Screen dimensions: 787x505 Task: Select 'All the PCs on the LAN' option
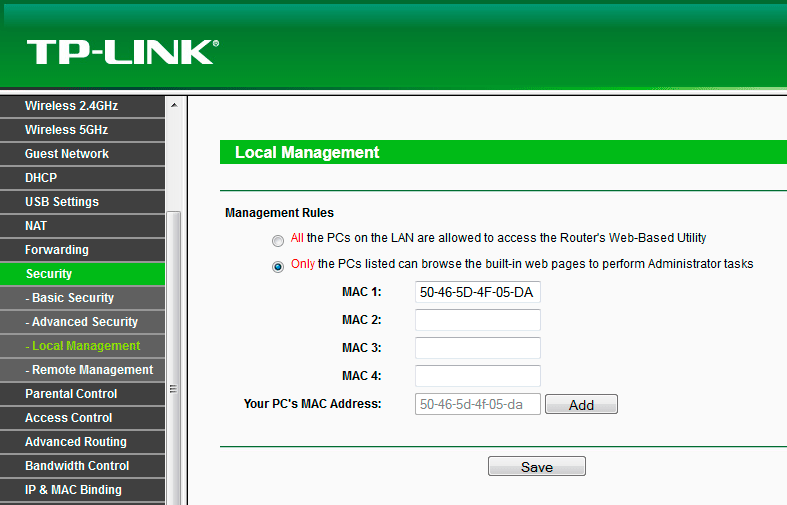tap(277, 240)
